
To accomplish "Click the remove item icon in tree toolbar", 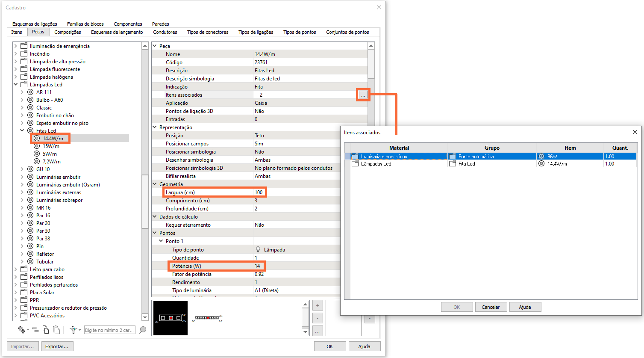I will pos(35,330).
